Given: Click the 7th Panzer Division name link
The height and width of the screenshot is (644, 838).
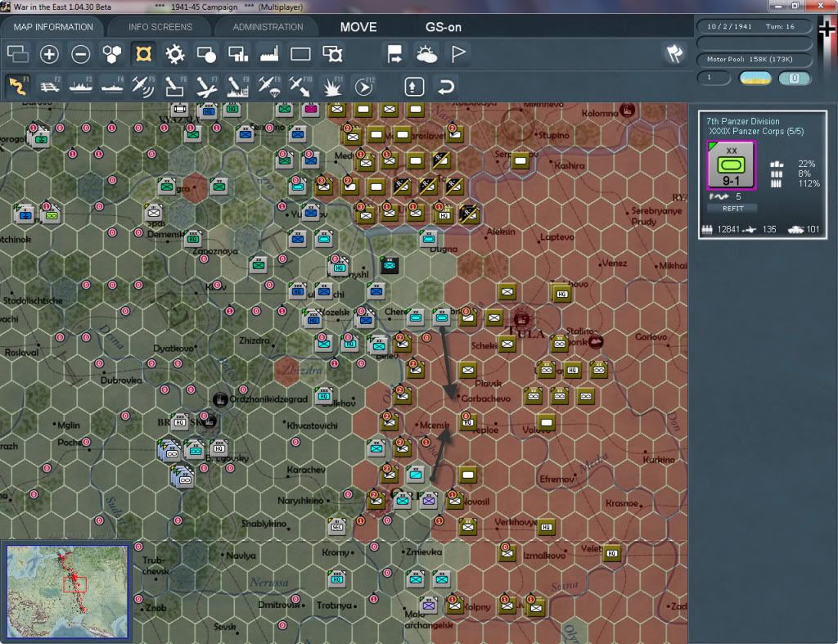Looking at the screenshot, I should pos(743,121).
